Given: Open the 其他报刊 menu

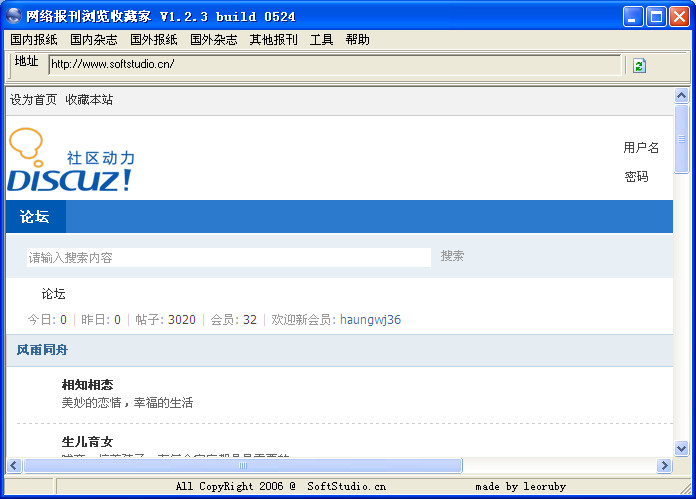Looking at the screenshot, I should pyautogui.click(x=273, y=40).
